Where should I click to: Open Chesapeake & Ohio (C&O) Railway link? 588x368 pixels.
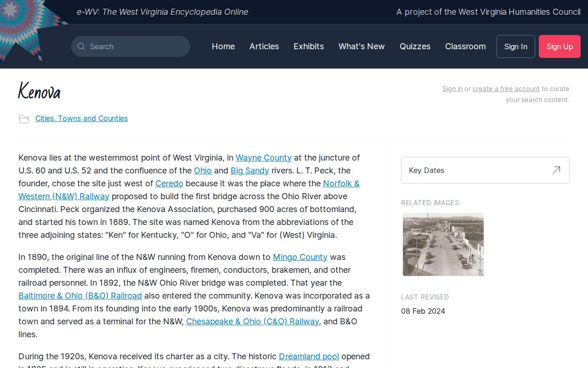point(252,322)
